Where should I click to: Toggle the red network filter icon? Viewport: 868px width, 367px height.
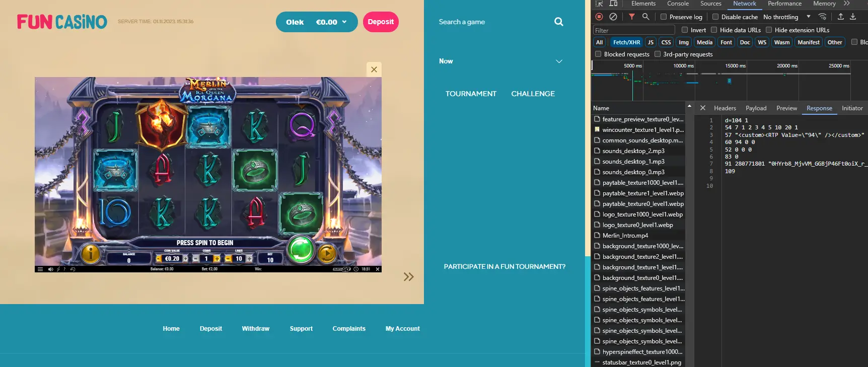pyautogui.click(x=631, y=17)
